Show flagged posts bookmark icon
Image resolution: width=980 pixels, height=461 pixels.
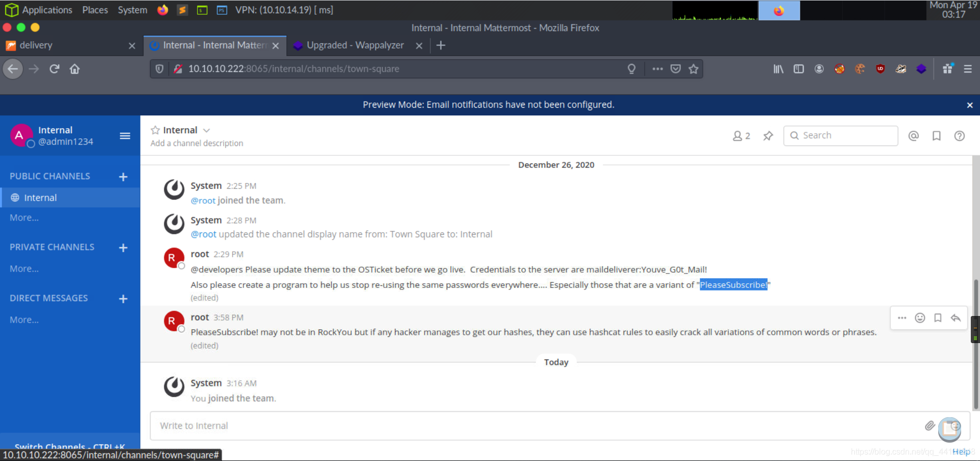coord(937,136)
